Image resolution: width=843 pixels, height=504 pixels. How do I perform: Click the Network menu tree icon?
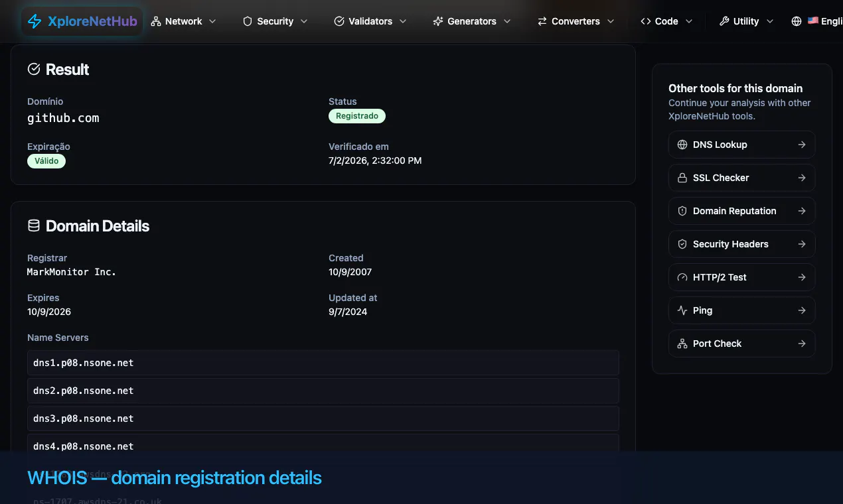point(156,21)
